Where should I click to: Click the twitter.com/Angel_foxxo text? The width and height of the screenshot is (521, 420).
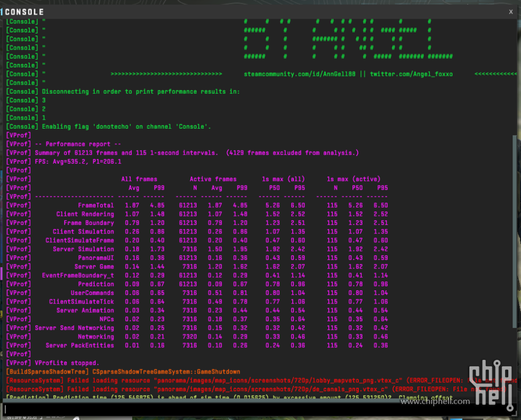click(x=411, y=74)
